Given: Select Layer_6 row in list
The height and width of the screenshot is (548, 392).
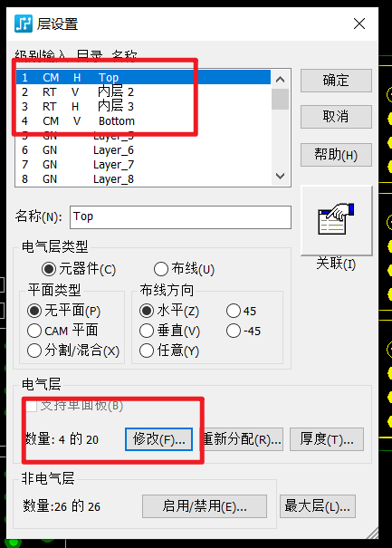Looking at the screenshot, I should click(x=143, y=150).
